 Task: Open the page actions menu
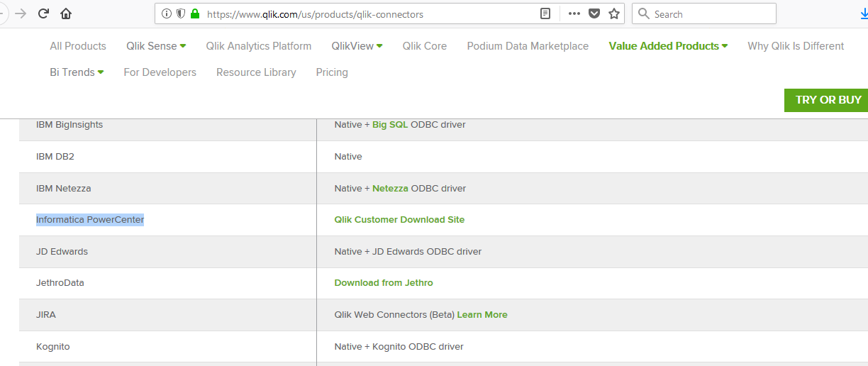coord(574,13)
